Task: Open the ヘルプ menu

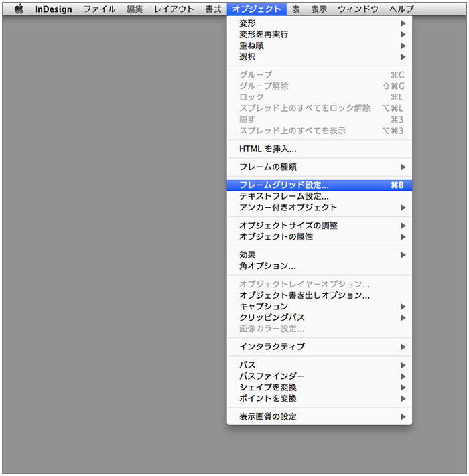Action: pos(401,9)
